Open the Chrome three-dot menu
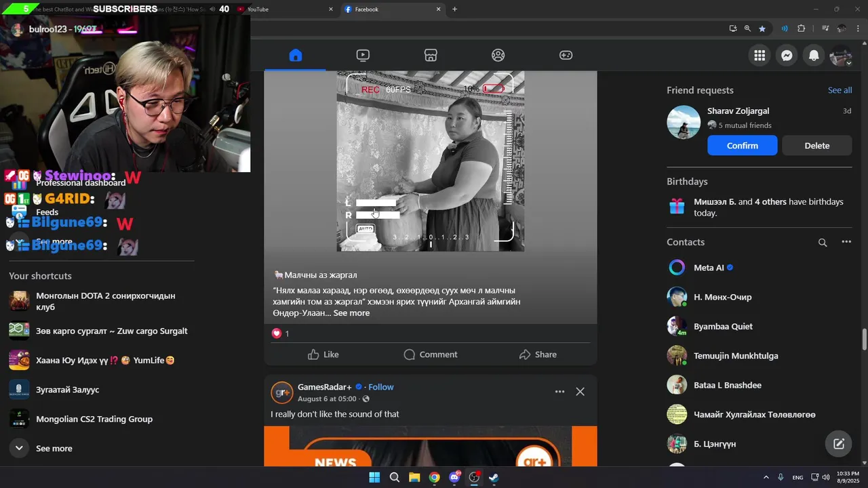This screenshot has width=868, height=488. tap(856, 28)
